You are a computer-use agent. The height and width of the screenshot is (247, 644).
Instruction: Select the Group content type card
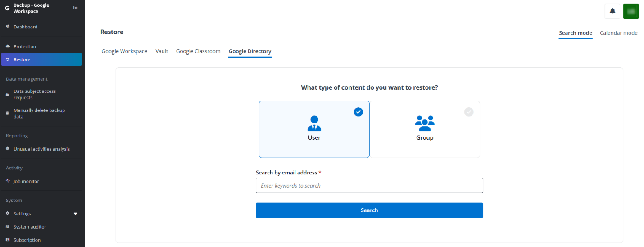(x=424, y=129)
